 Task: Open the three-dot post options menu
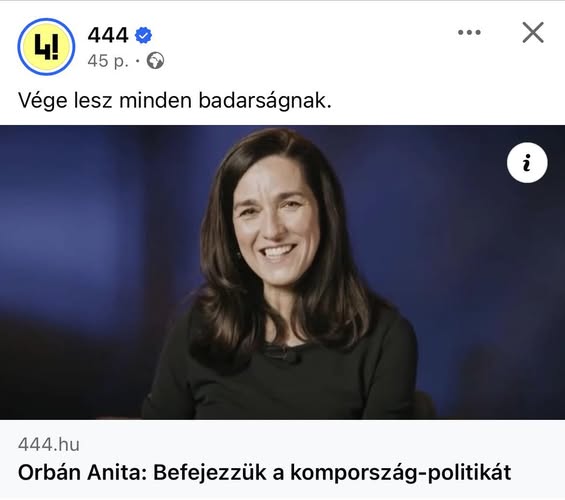469,32
